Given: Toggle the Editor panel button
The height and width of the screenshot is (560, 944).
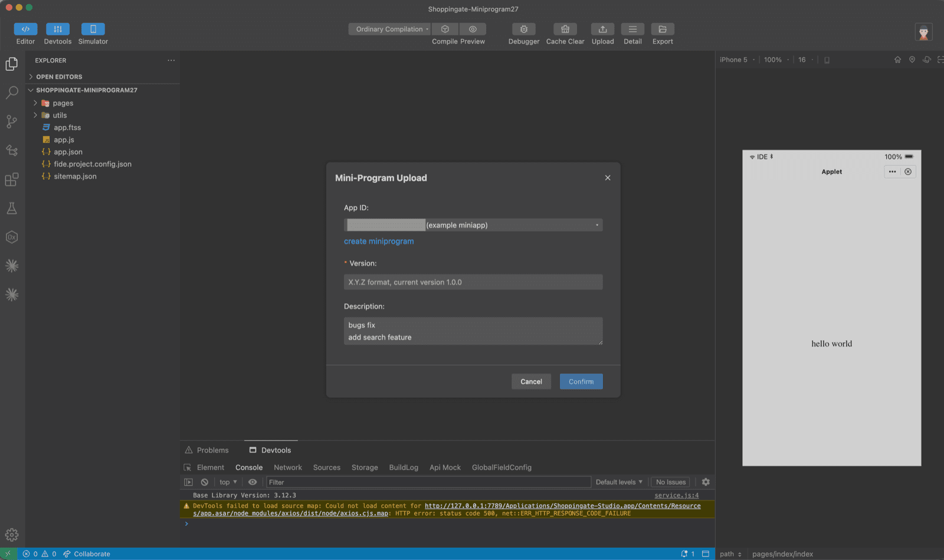Looking at the screenshot, I should [x=25, y=29].
